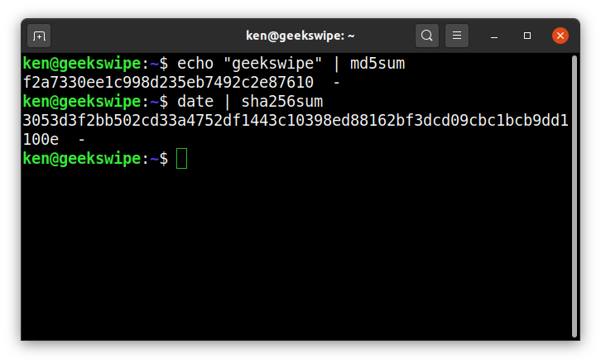Open the hamburger menu
Image resolution: width=601 pixels, height=364 pixels.
(x=456, y=36)
